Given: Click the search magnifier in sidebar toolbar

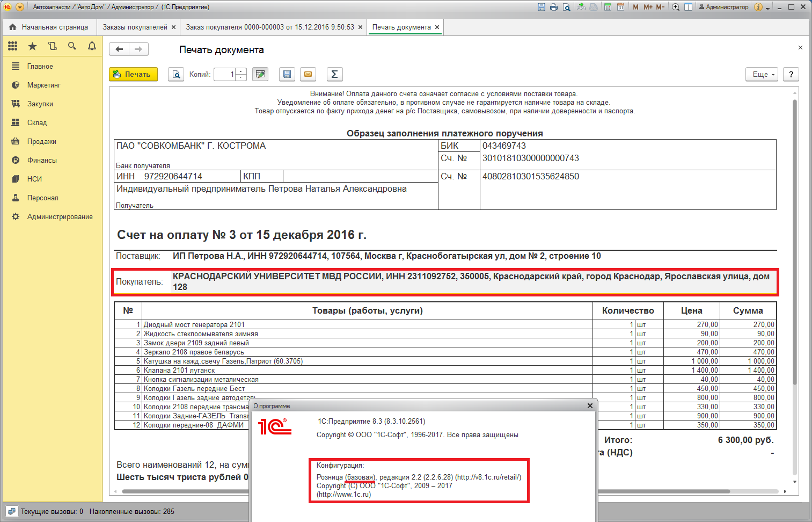Looking at the screenshot, I should (72, 46).
